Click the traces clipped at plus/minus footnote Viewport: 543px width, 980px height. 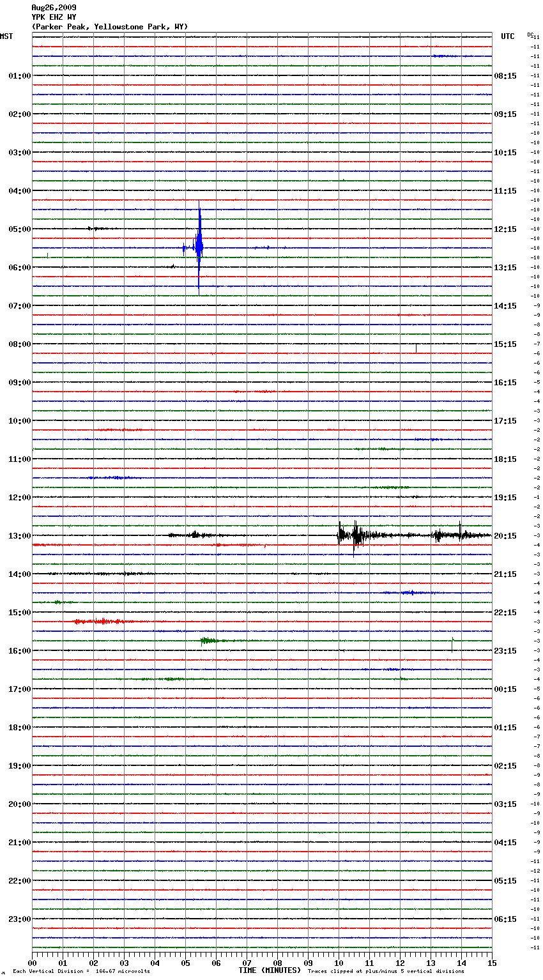(386, 972)
